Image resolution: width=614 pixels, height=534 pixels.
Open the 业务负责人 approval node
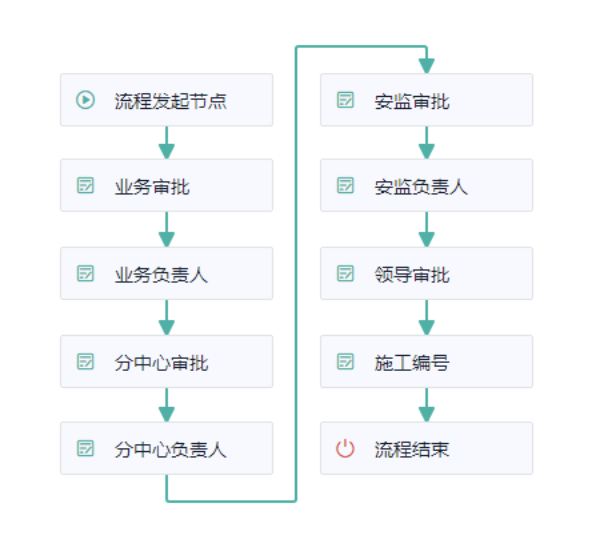pyautogui.click(x=161, y=274)
